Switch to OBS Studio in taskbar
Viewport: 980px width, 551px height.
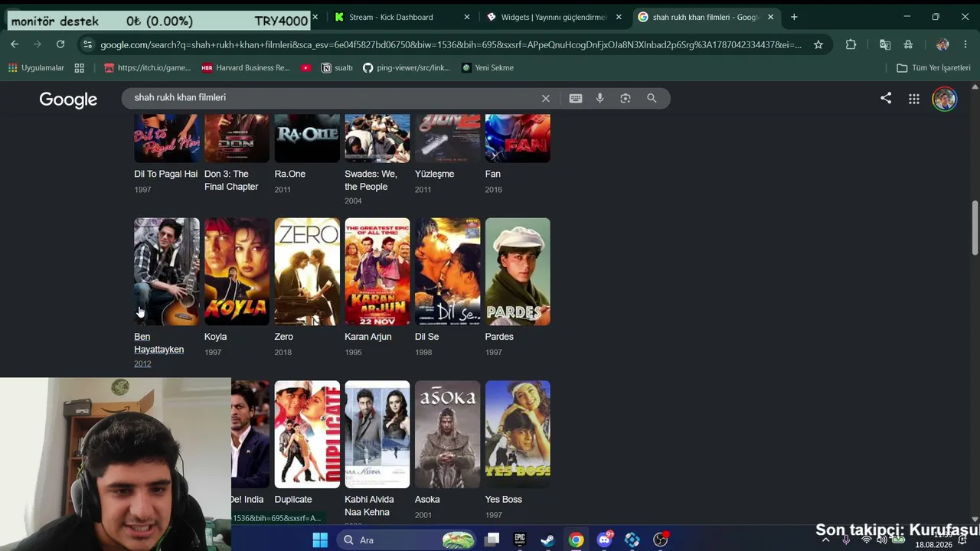(661, 540)
